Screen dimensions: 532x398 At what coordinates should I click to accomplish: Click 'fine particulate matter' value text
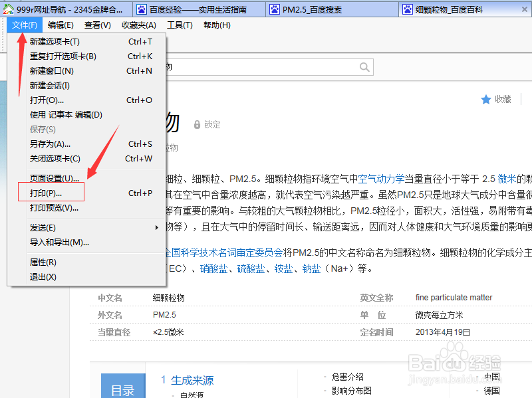point(454,298)
